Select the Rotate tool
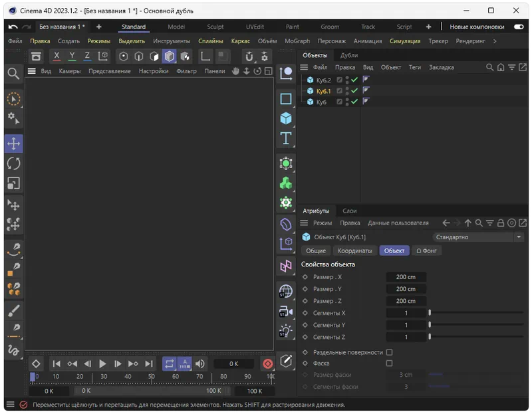 pyautogui.click(x=13, y=163)
